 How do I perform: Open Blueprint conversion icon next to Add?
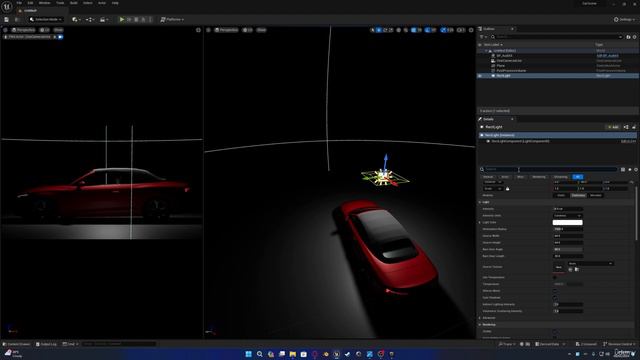click(x=626, y=127)
